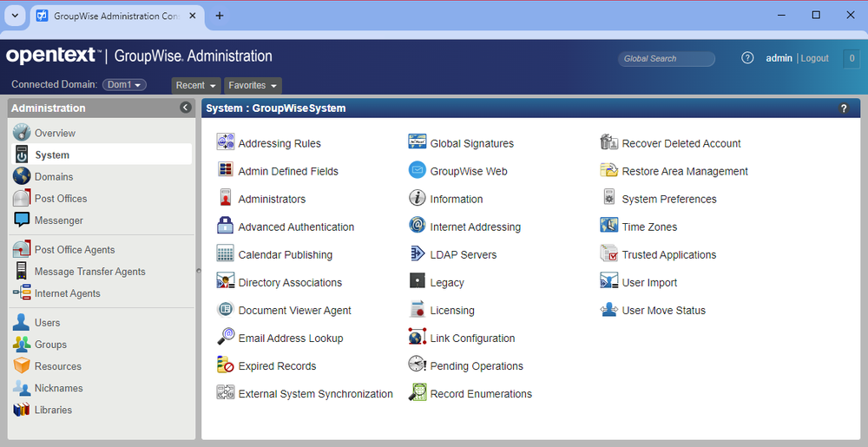Expand the Recent dropdown

pos(196,85)
